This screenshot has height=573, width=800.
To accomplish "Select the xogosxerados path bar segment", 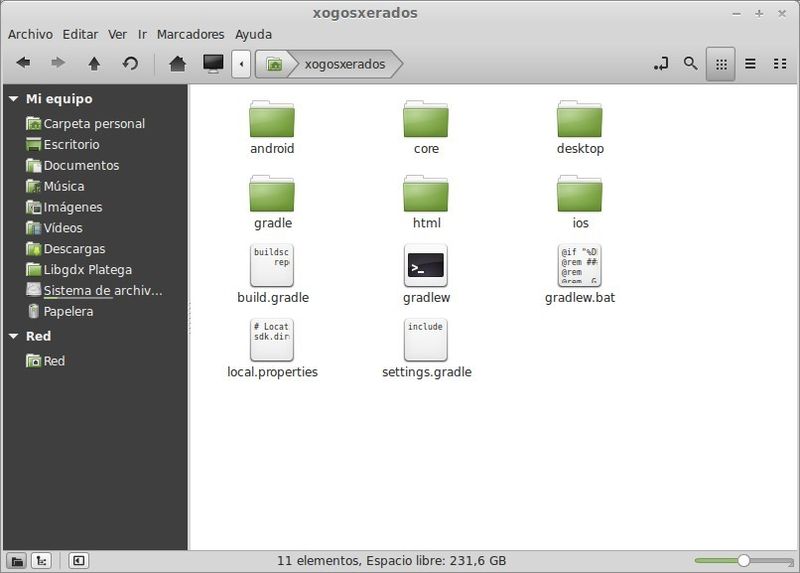I will point(345,64).
